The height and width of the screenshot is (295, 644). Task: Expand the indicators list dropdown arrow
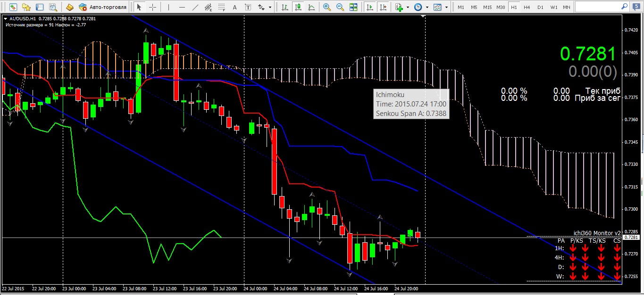[408, 7]
